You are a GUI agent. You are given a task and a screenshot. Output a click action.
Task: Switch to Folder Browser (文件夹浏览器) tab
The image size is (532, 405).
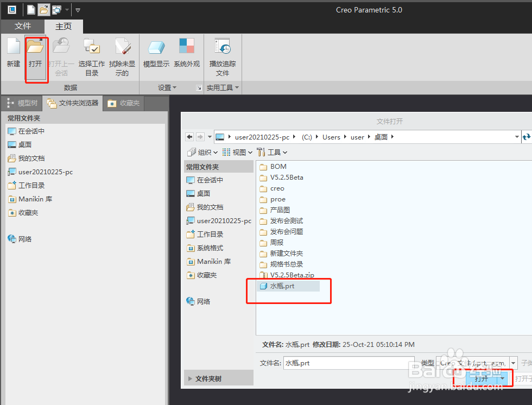coord(73,103)
